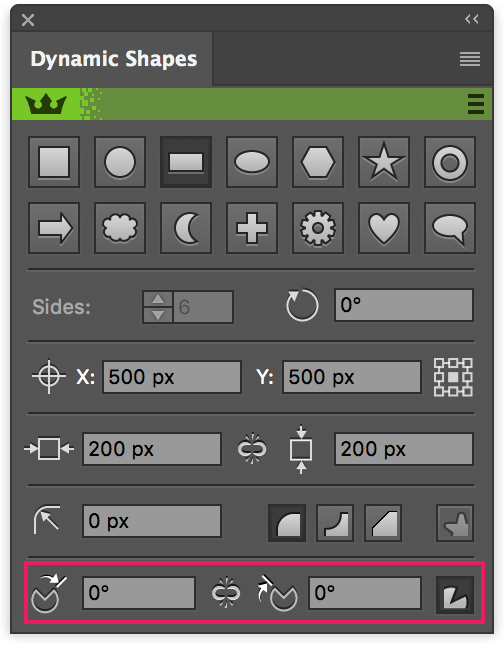Collapse the panel with double chevrons
This screenshot has width=504, height=648.
tap(472, 19)
